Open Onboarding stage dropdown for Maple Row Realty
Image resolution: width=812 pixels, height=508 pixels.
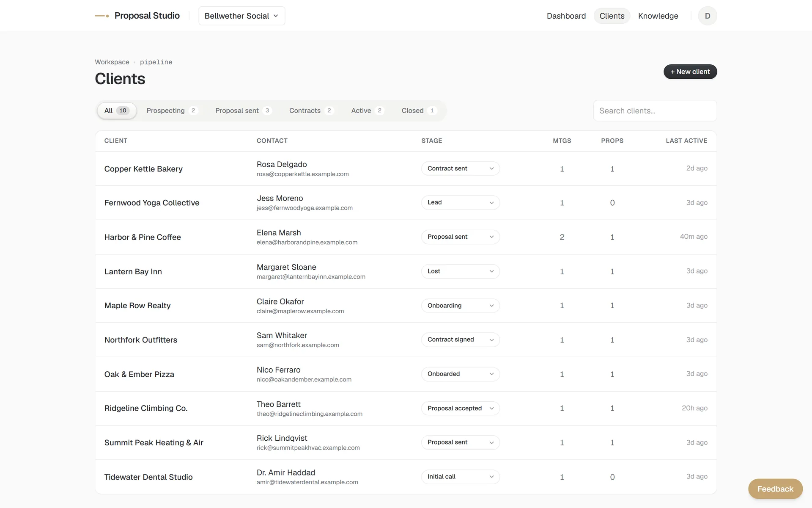click(460, 305)
